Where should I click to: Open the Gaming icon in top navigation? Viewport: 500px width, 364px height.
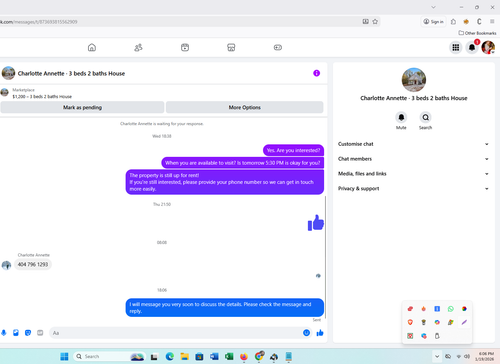(x=278, y=48)
